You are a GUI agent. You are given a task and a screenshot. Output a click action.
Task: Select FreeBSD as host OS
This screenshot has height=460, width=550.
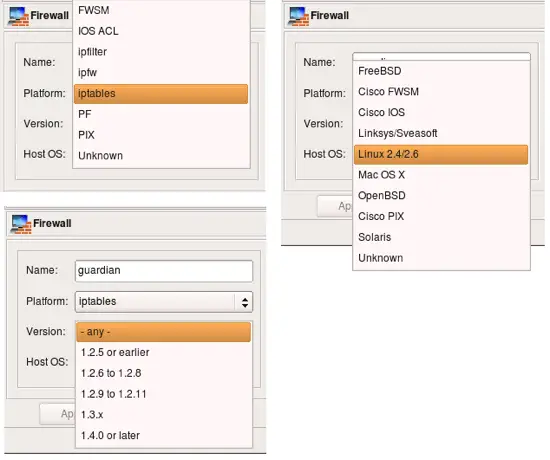pyautogui.click(x=441, y=71)
